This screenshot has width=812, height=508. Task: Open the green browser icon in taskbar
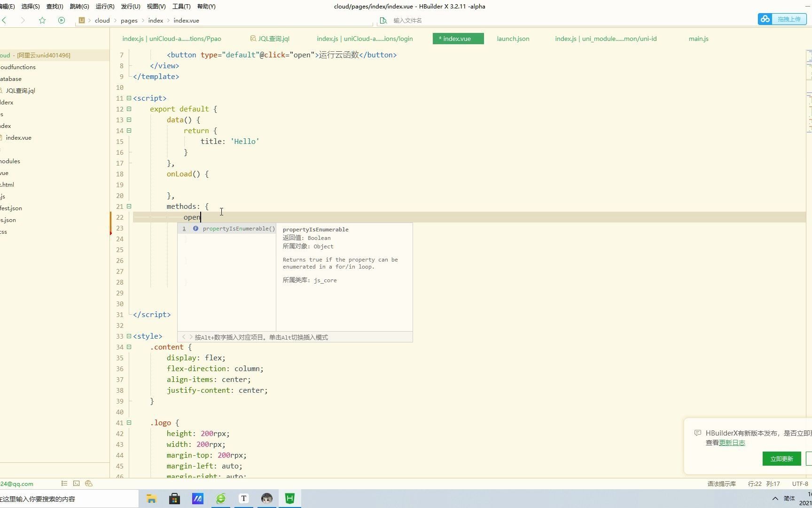click(220, 499)
